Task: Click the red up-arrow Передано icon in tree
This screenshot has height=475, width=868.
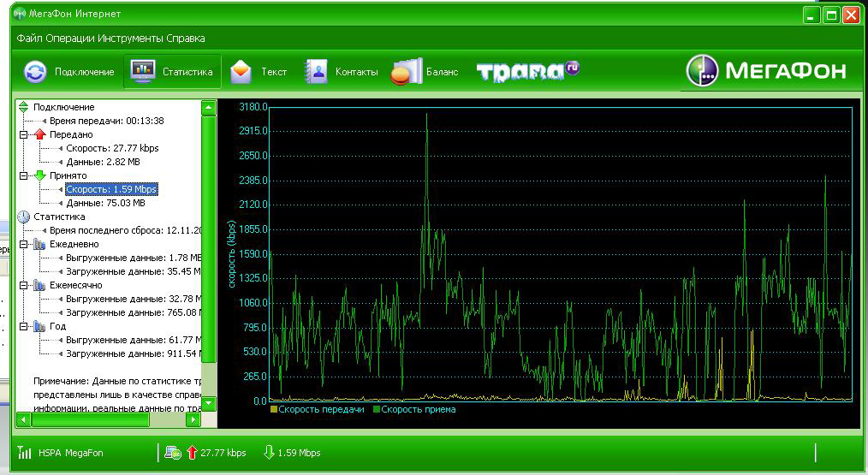Action: (x=39, y=134)
